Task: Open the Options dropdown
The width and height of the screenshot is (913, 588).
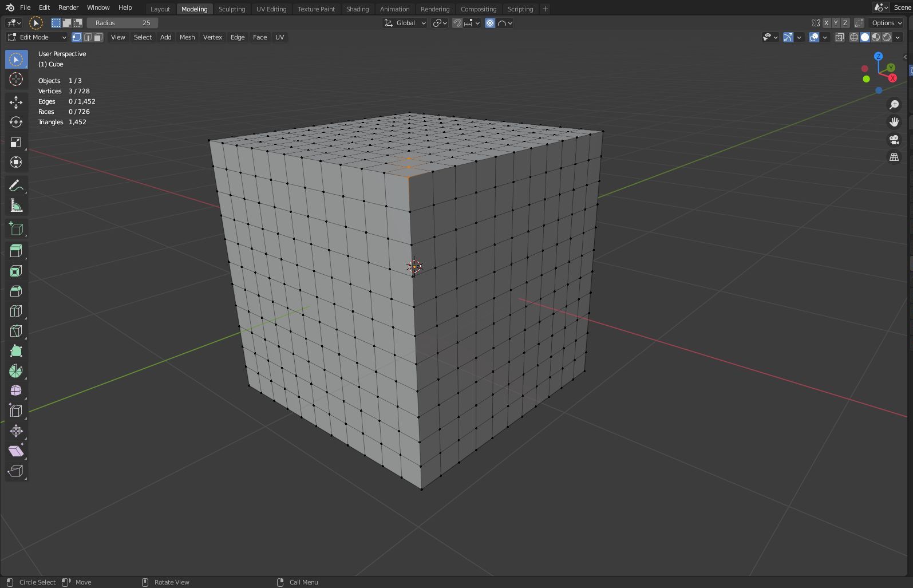Action: (x=886, y=23)
